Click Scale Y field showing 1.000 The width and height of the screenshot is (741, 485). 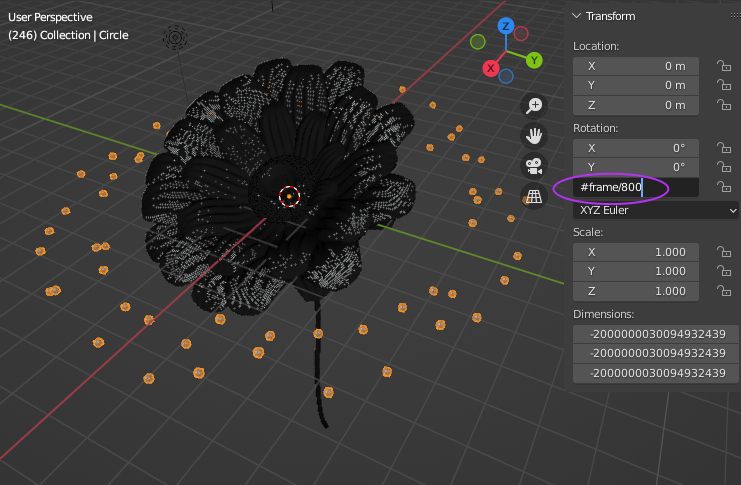tap(636, 271)
